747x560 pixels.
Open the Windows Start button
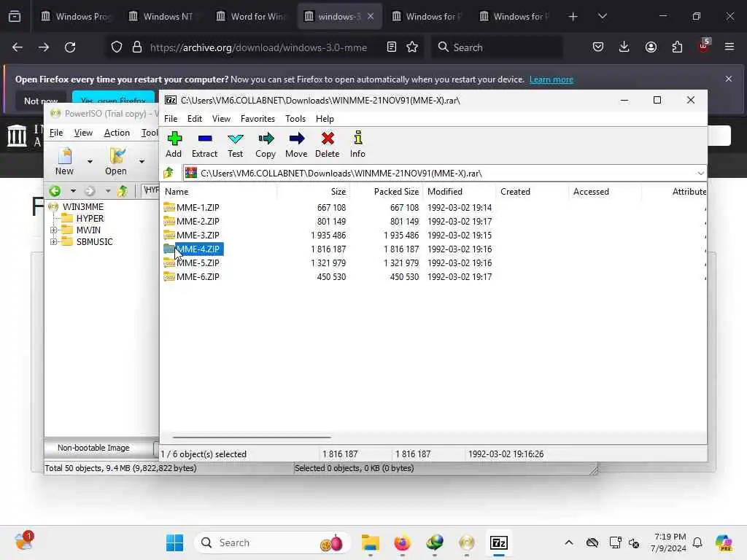tap(175, 542)
